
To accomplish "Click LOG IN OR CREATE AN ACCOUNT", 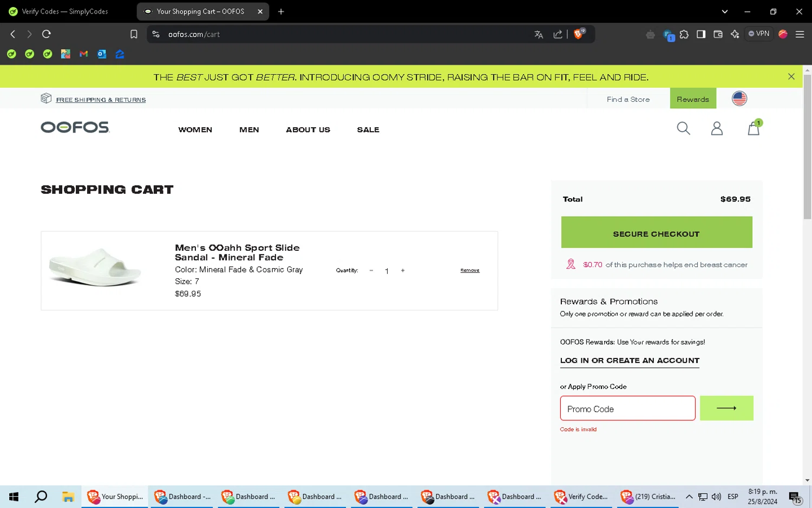I will pos(630,361).
